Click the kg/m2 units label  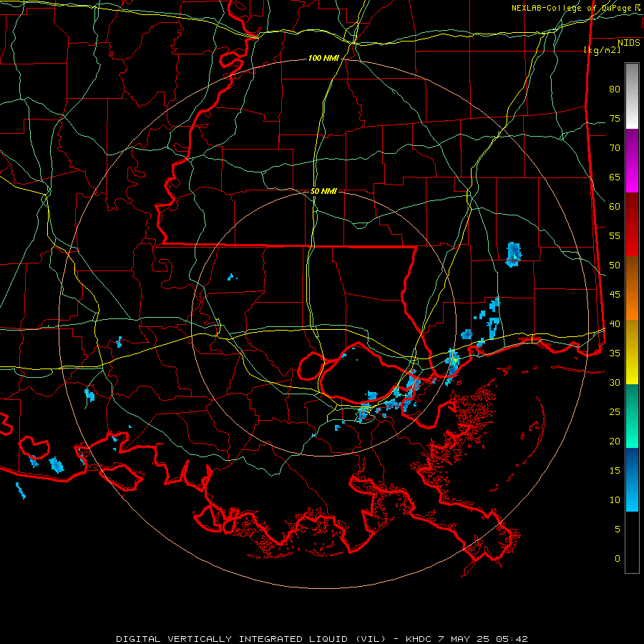(602, 50)
